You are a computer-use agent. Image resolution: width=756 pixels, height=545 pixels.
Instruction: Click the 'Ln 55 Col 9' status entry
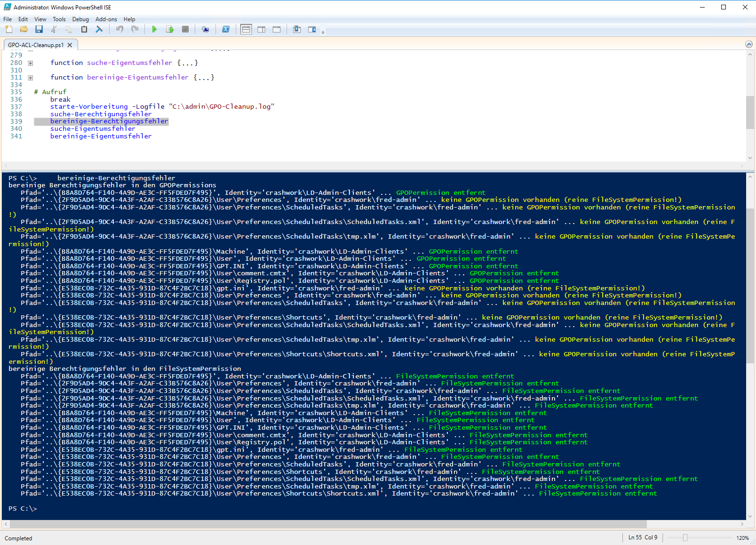pos(643,537)
